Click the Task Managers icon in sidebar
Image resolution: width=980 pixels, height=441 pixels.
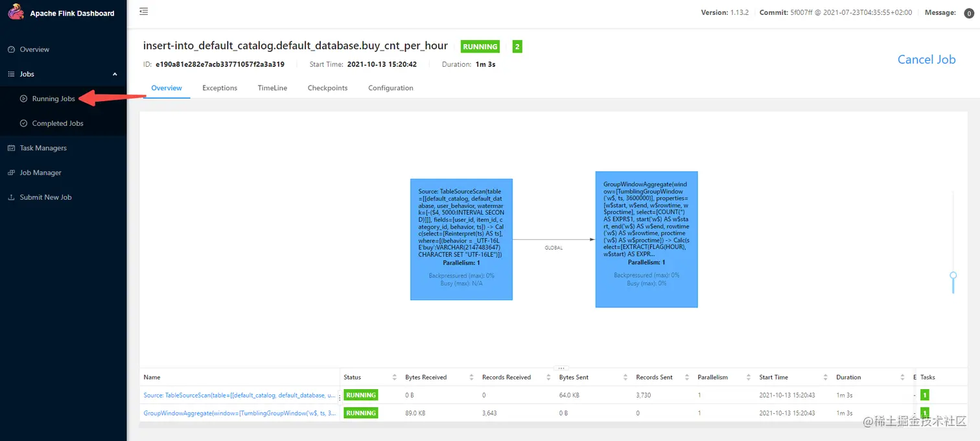11,148
